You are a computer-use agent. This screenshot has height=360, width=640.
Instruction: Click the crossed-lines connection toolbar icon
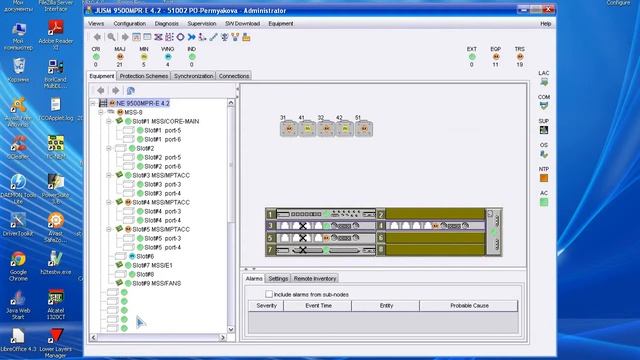[x=158, y=37]
